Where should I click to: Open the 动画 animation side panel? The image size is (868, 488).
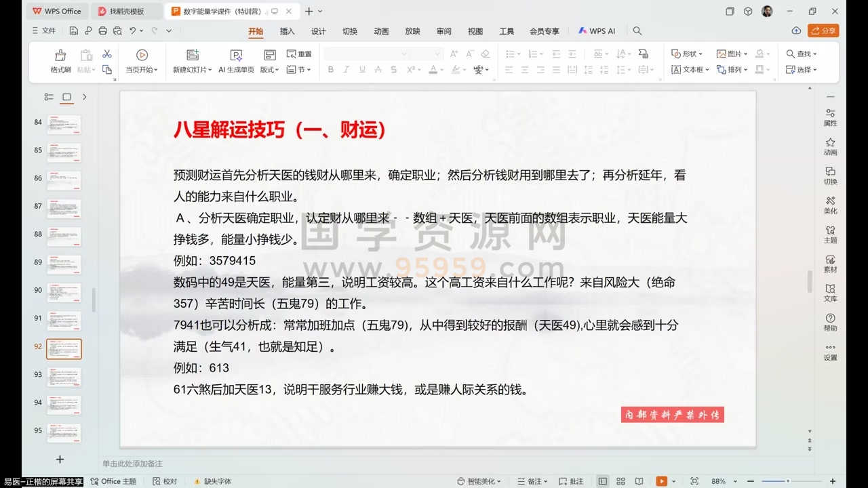pyautogui.click(x=830, y=146)
